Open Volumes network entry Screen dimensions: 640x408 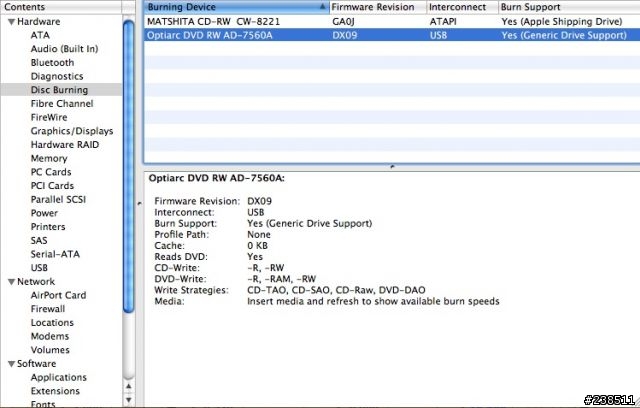[50, 350]
